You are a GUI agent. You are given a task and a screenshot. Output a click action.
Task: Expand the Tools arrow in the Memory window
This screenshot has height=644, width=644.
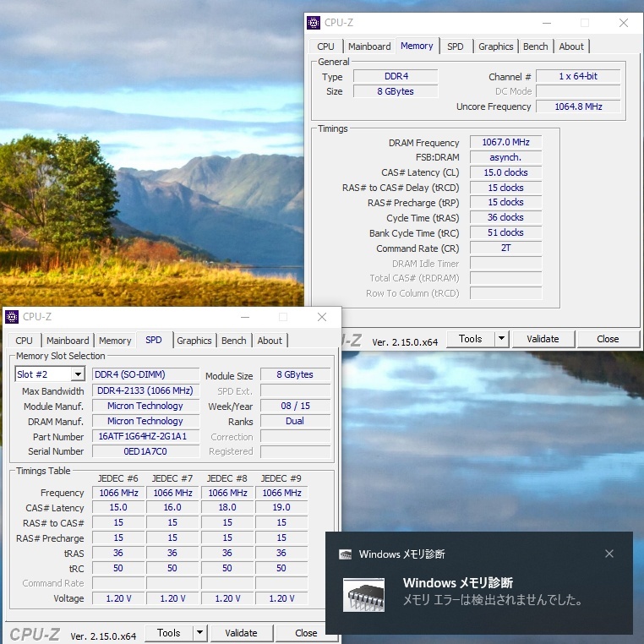point(501,339)
